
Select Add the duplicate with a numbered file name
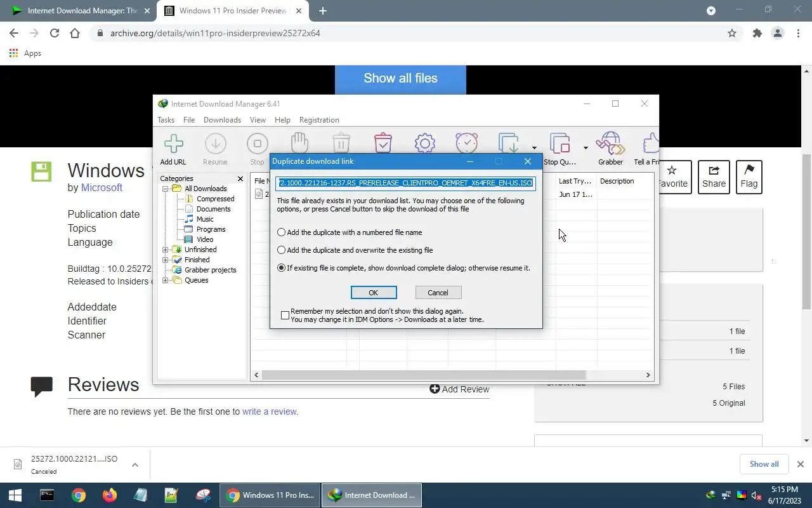(x=350, y=232)
